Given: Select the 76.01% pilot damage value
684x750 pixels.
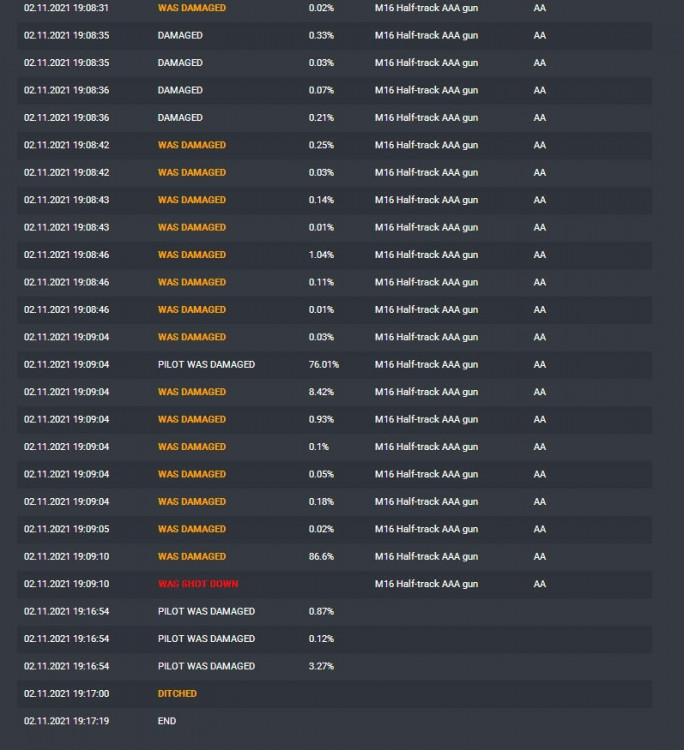Looking at the screenshot, I should 324,364.
